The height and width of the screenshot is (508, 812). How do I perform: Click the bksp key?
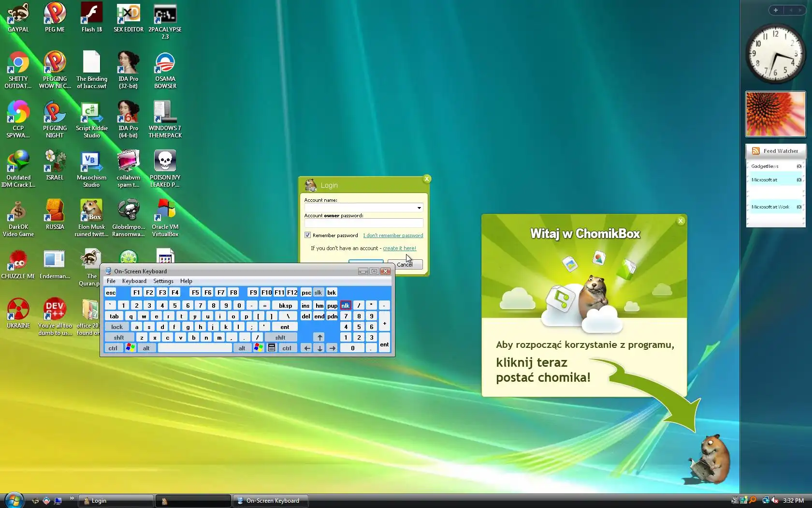coord(285,305)
